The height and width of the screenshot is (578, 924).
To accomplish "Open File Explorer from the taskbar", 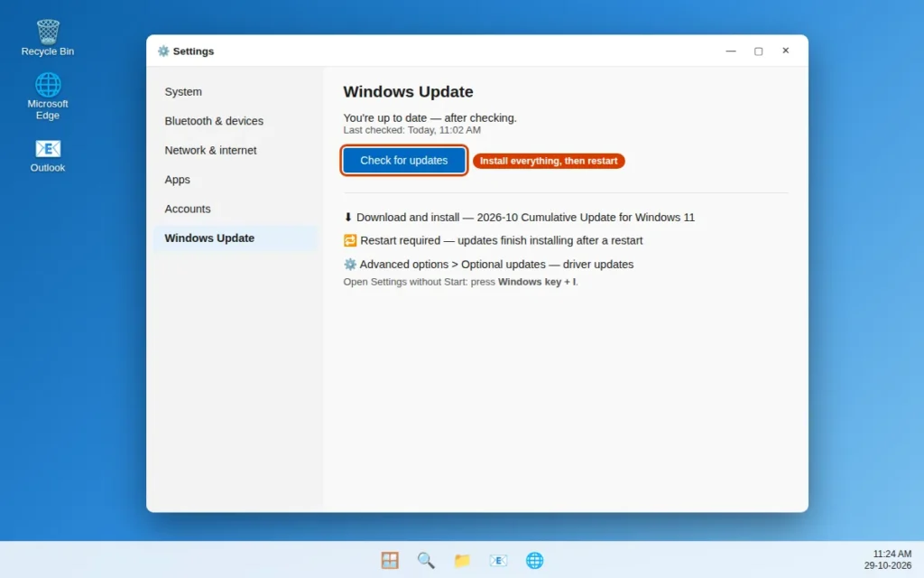I will coord(462,560).
